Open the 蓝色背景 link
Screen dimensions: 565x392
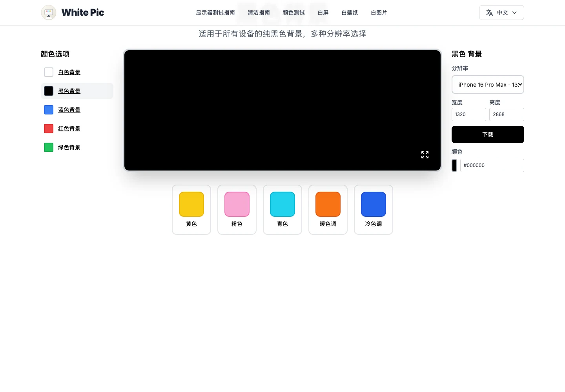pos(69,110)
